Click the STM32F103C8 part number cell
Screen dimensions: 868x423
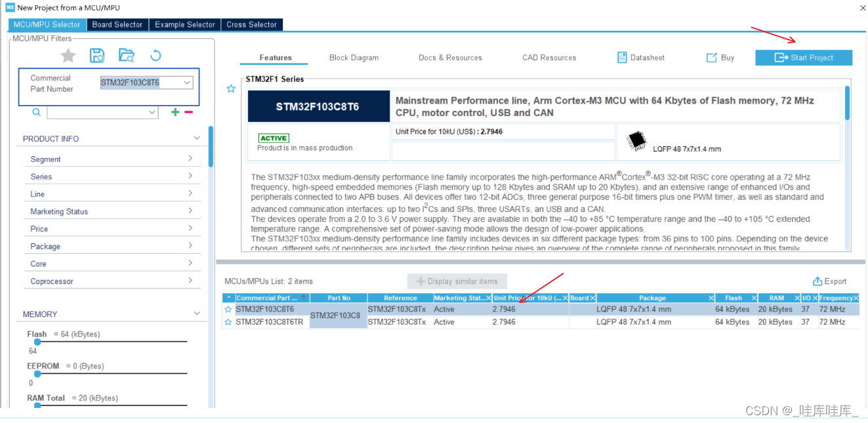tap(339, 315)
